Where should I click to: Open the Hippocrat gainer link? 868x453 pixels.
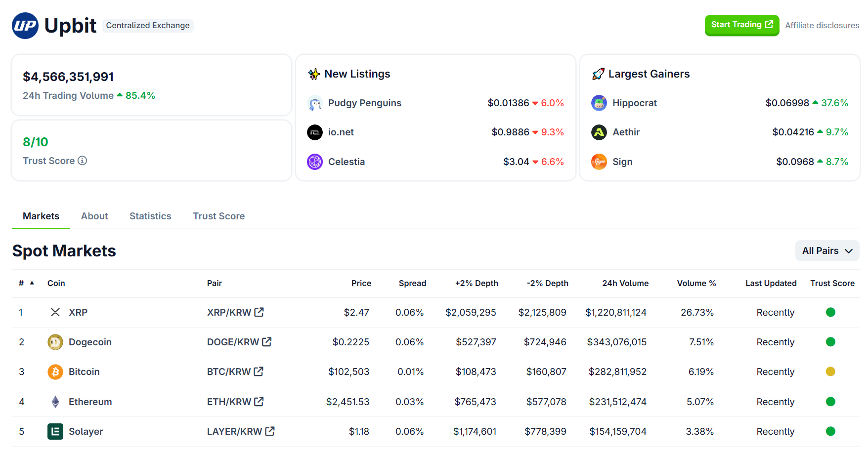coord(635,103)
